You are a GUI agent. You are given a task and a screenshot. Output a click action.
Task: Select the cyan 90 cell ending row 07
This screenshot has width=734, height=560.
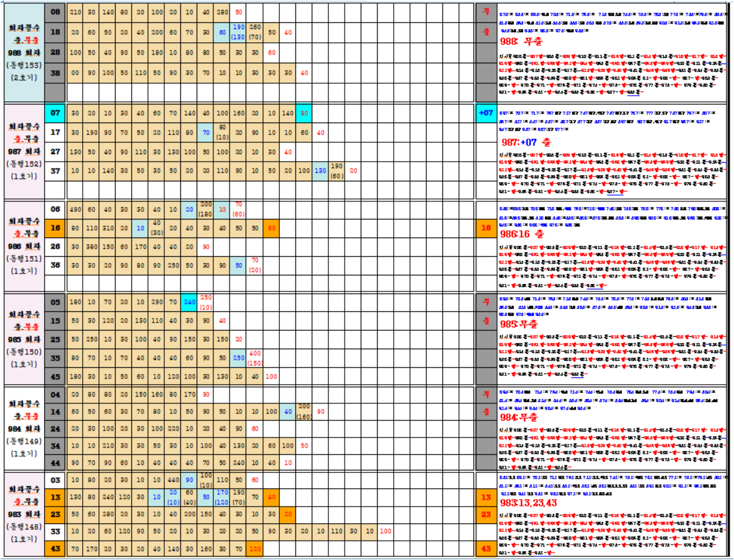(x=304, y=113)
